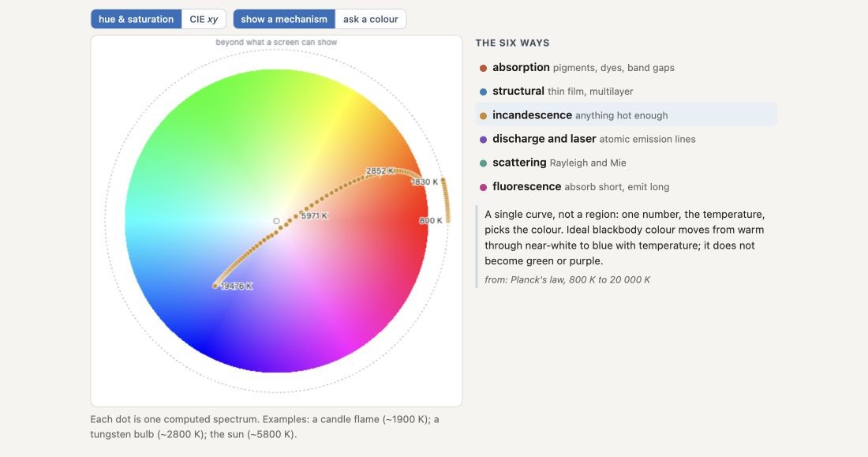Click 'anything hot enough' subtitle

pyautogui.click(x=622, y=116)
